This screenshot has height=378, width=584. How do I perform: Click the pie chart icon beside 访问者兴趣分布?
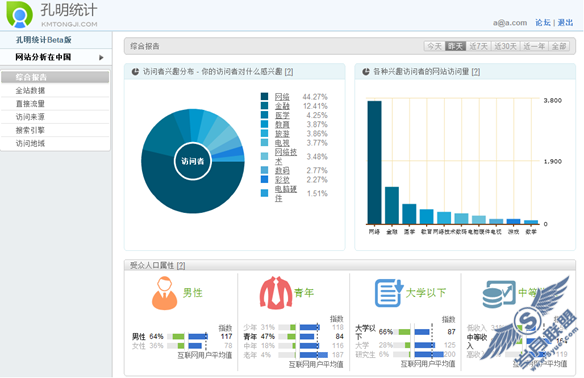pos(136,72)
